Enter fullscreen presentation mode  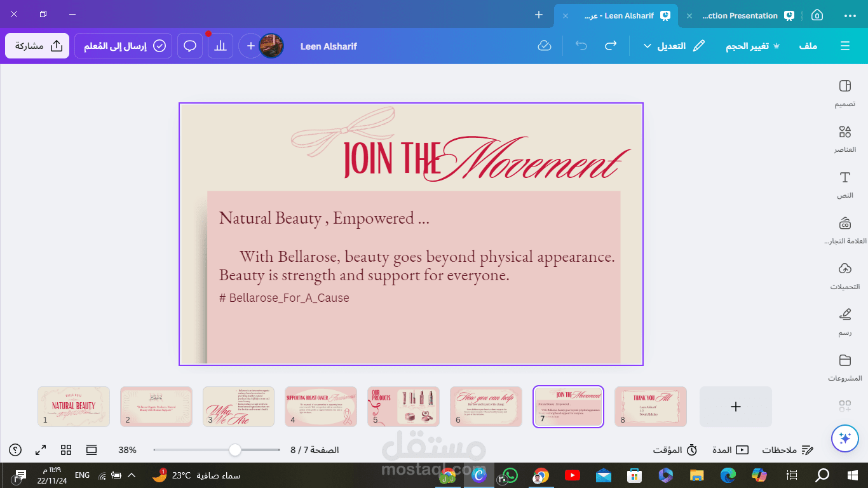point(41,450)
